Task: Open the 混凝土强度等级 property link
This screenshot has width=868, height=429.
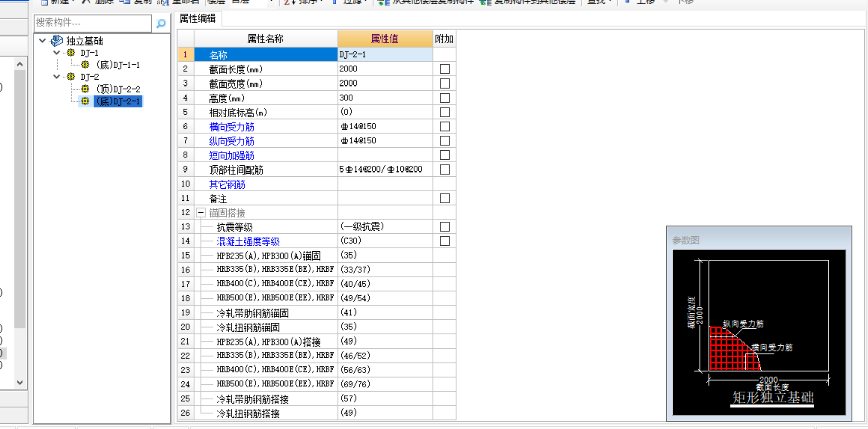Action: (x=248, y=242)
